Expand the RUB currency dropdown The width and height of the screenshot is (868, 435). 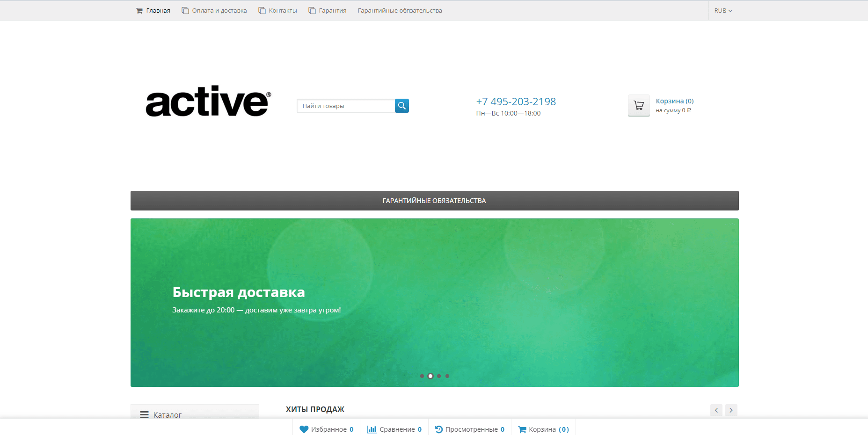723,11
